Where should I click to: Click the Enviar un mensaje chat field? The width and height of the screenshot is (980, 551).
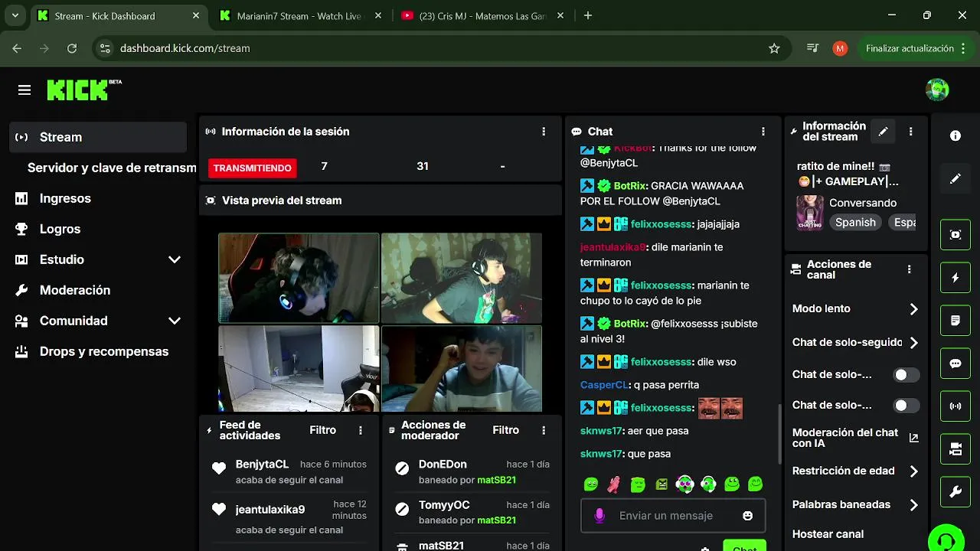coord(674,516)
